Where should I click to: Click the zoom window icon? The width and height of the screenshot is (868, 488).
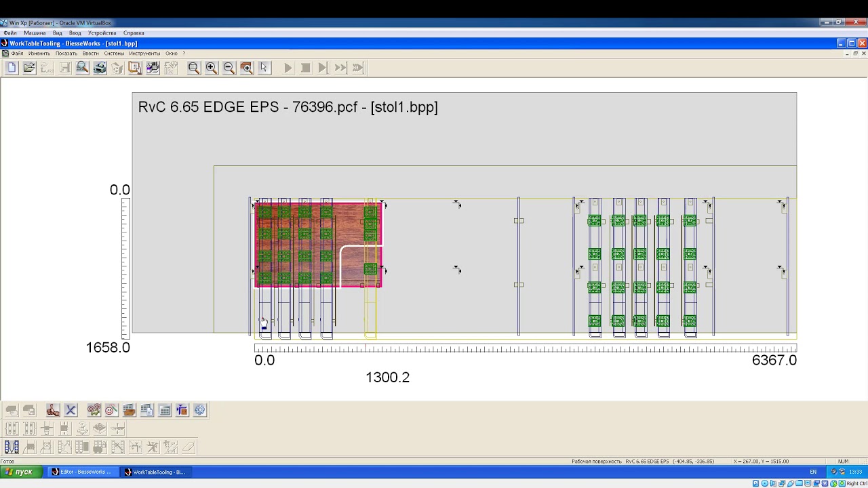point(246,68)
